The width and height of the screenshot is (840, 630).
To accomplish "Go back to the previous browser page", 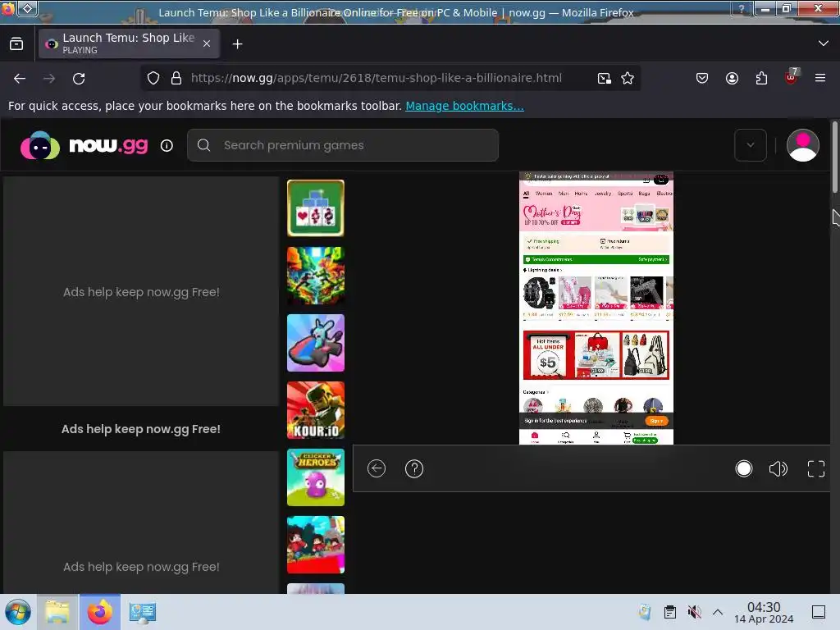I will pyautogui.click(x=20, y=78).
